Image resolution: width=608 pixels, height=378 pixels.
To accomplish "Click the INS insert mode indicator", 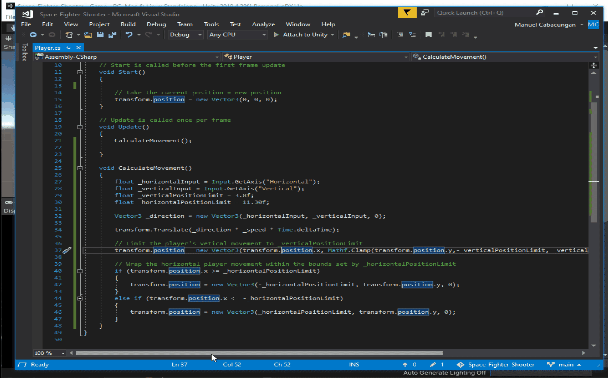I will click(x=354, y=365).
